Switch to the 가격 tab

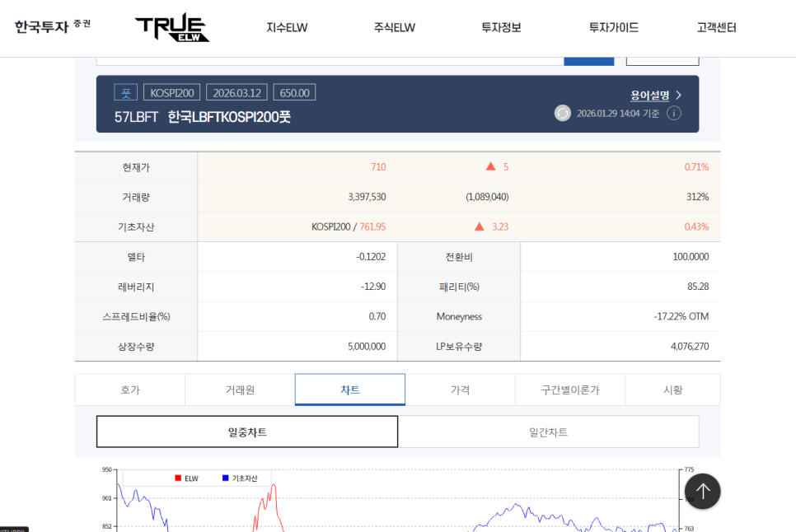(x=460, y=390)
